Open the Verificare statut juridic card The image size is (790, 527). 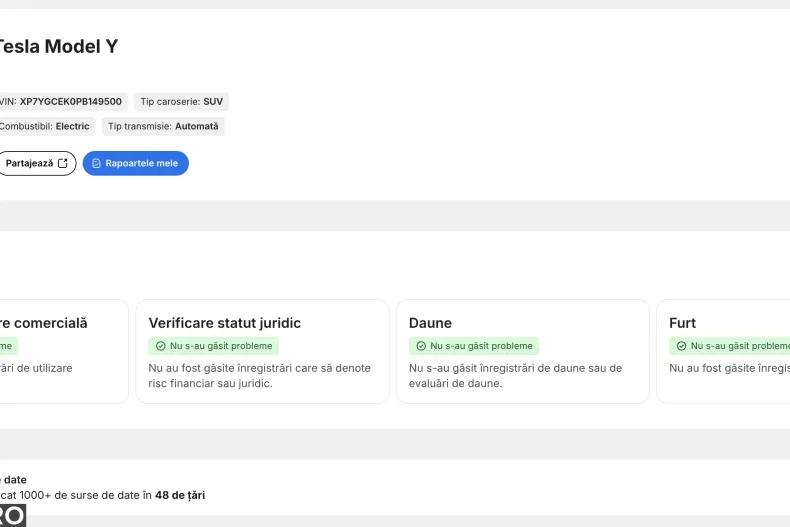(x=262, y=352)
